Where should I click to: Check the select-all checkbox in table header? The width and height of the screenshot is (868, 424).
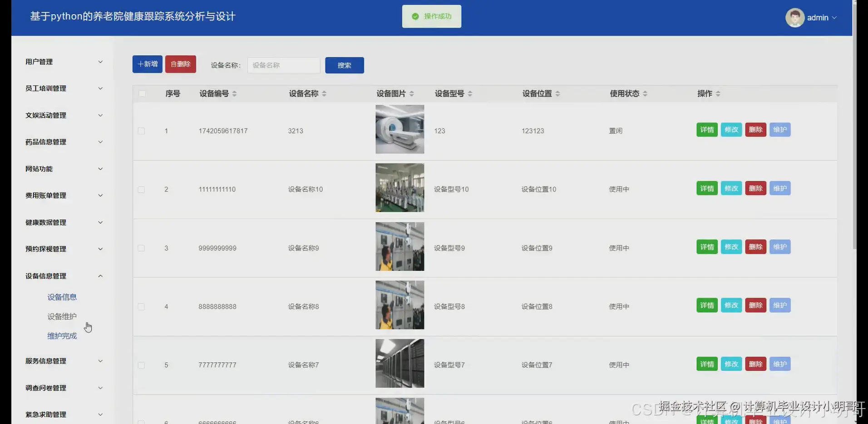pos(143,94)
